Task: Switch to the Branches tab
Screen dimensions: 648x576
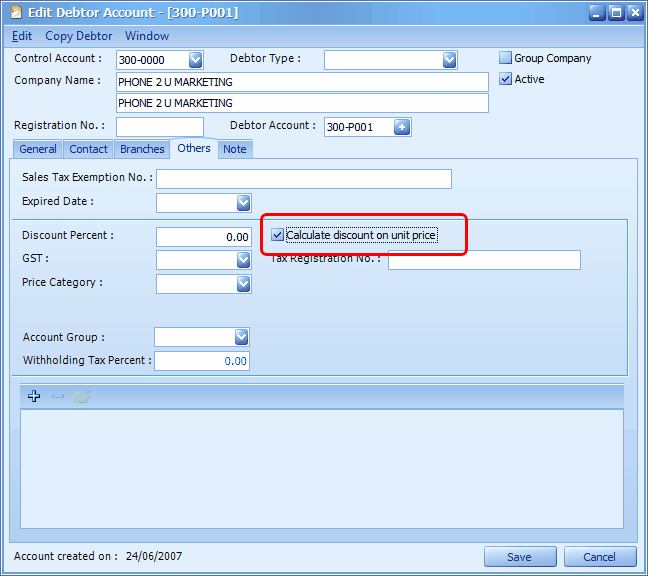Action: (x=142, y=149)
